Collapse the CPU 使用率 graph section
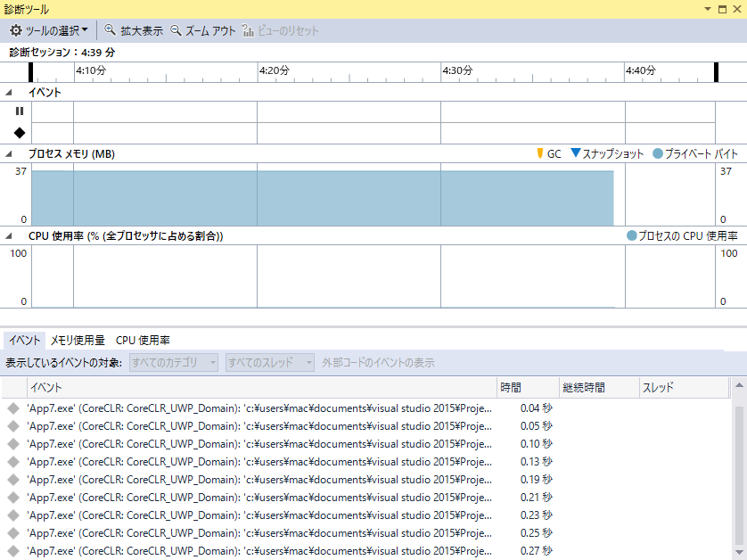This screenshot has height=560, width=747. (9, 236)
